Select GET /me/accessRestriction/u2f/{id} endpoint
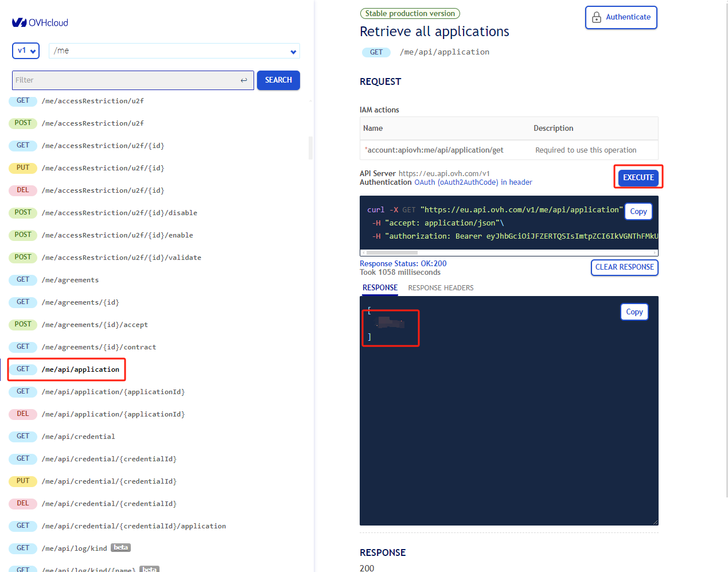Screen dimensions: 728x572 (x=87, y=146)
